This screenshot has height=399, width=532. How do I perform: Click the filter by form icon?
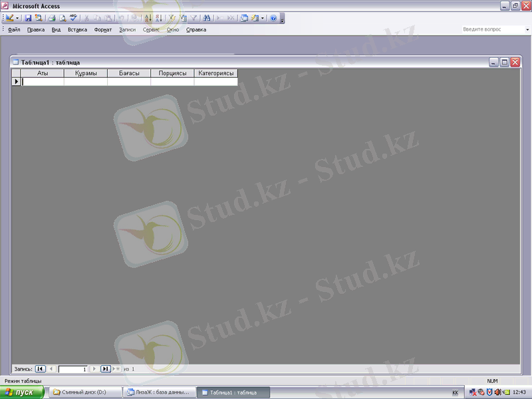click(x=183, y=18)
